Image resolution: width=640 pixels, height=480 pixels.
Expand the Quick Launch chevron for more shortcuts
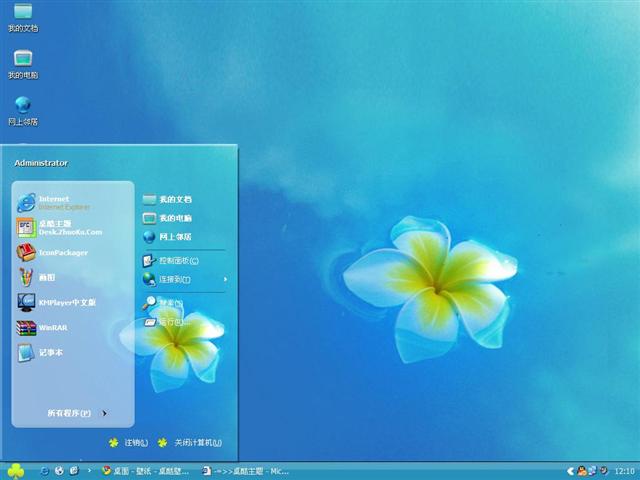(89, 471)
